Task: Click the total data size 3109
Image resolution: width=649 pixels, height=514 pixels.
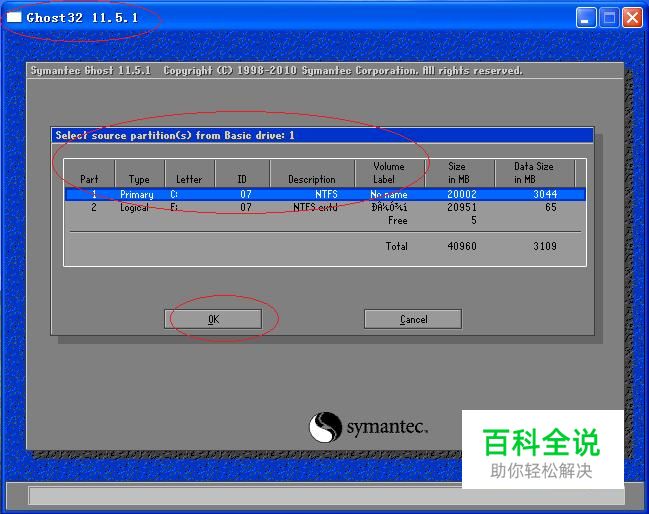Action: [x=545, y=246]
